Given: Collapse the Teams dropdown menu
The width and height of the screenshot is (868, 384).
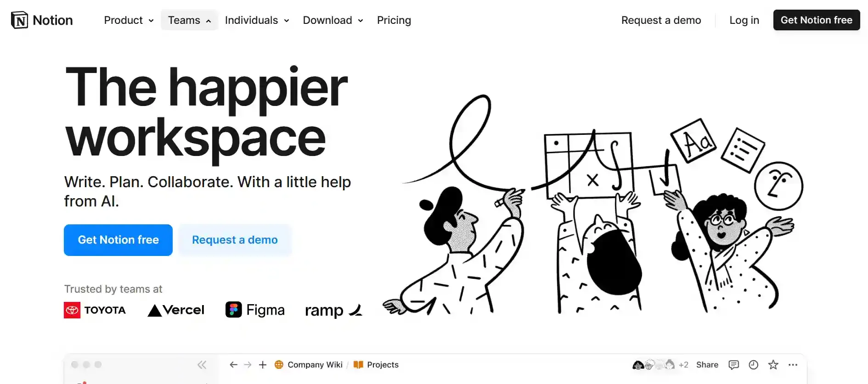Looking at the screenshot, I should tap(189, 20).
